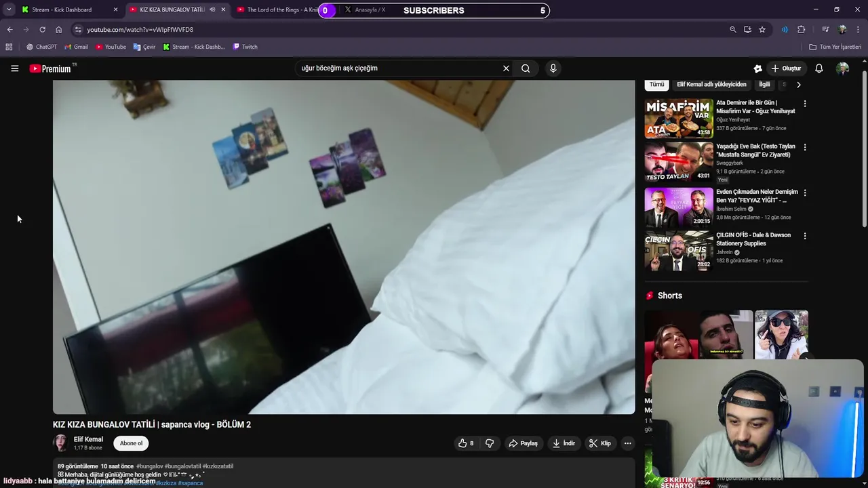
Task: Open Testo Taylan video thumbnail
Action: pos(679,161)
